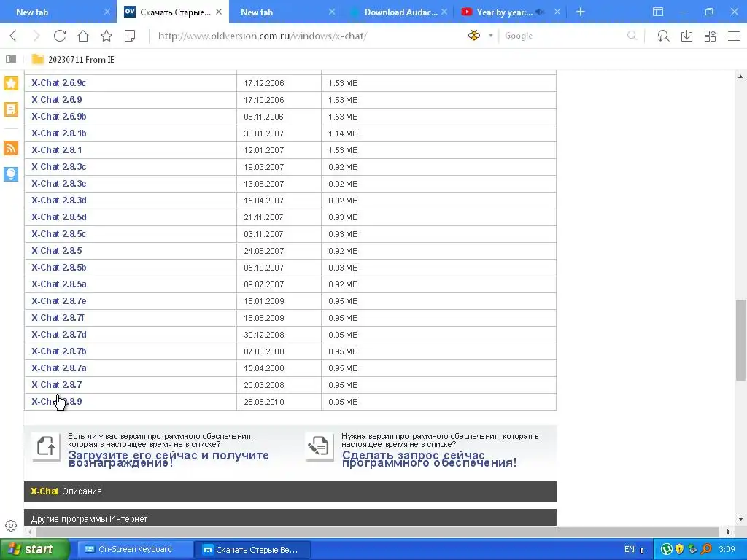
Task: Reload the current page
Action: coord(60,36)
